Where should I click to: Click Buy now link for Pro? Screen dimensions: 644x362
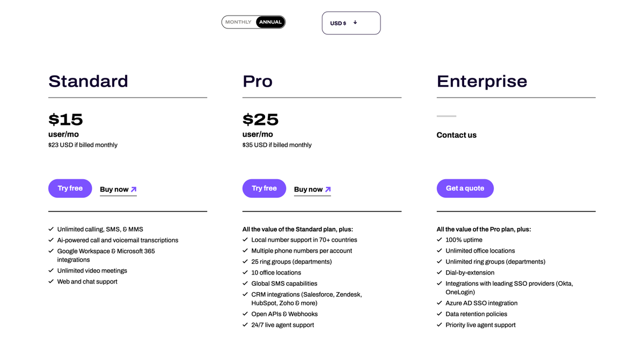point(308,189)
